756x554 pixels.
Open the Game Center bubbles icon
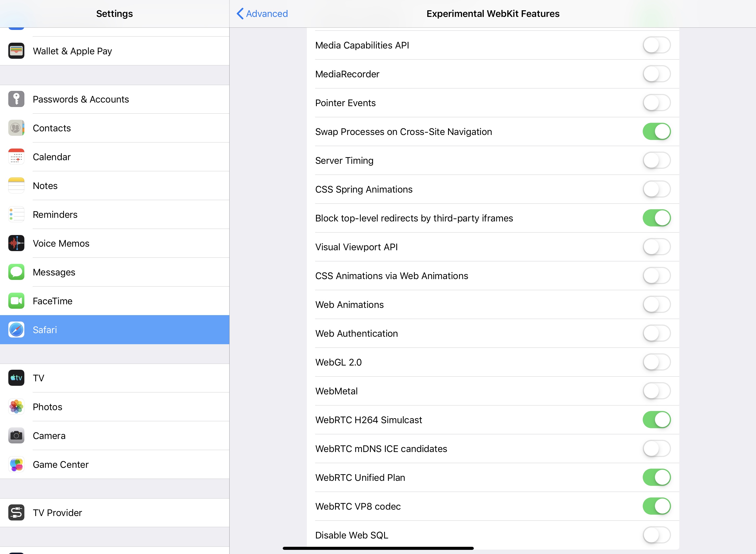[16, 464]
